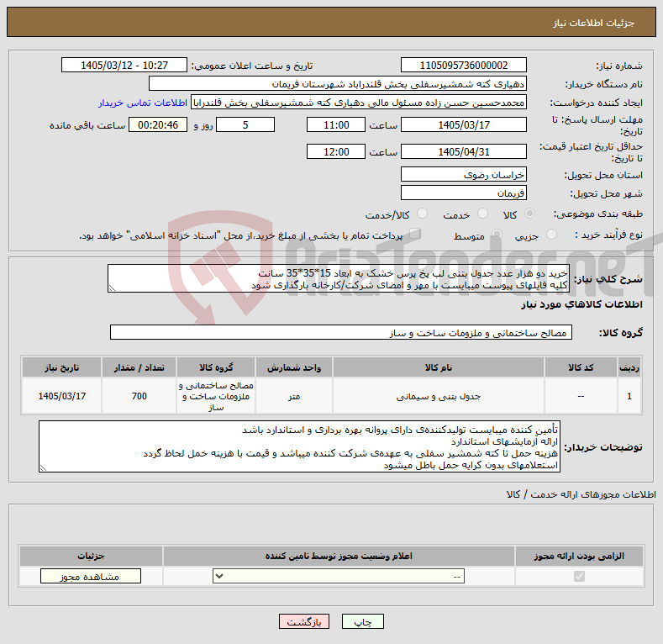The height and width of the screenshot is (644, 663).
Task: Click the remaining days field showing 5
Action: [x=245, y=124]
